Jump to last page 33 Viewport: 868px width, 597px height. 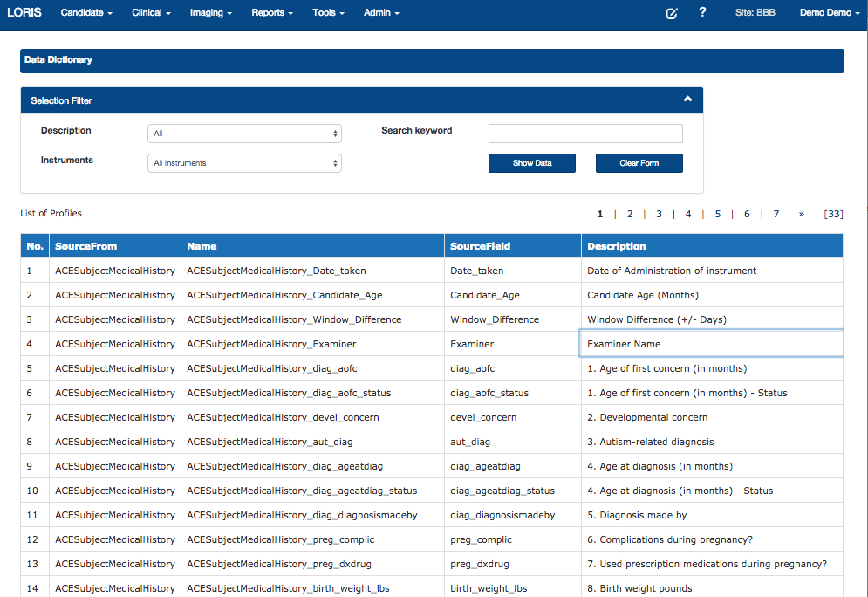point(833,214)
